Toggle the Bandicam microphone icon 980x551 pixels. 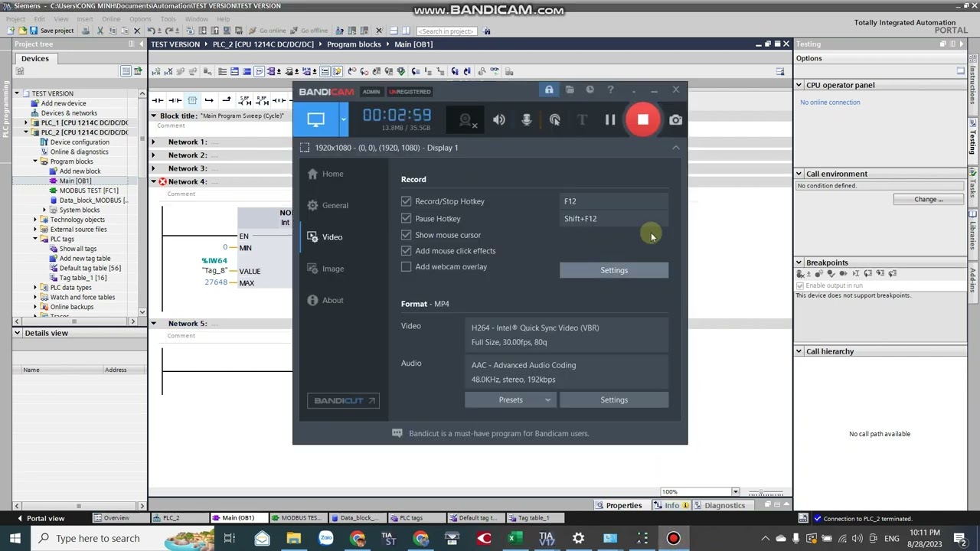point(527,120)
